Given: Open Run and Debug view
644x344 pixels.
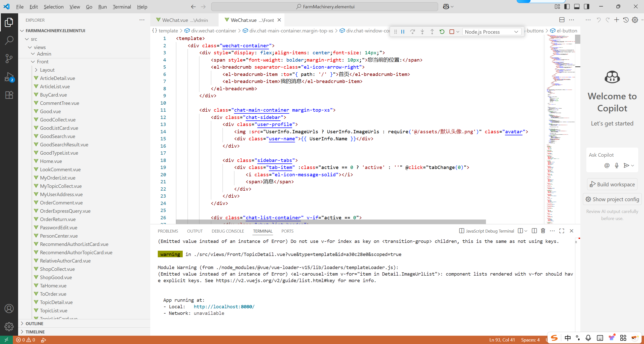Looking at the screenshot, I should 9,77.
